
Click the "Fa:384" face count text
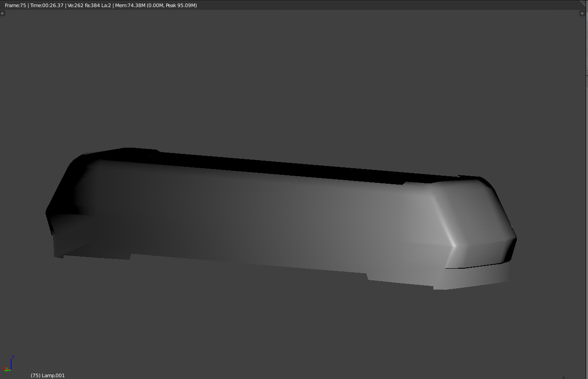pos(92,5)
